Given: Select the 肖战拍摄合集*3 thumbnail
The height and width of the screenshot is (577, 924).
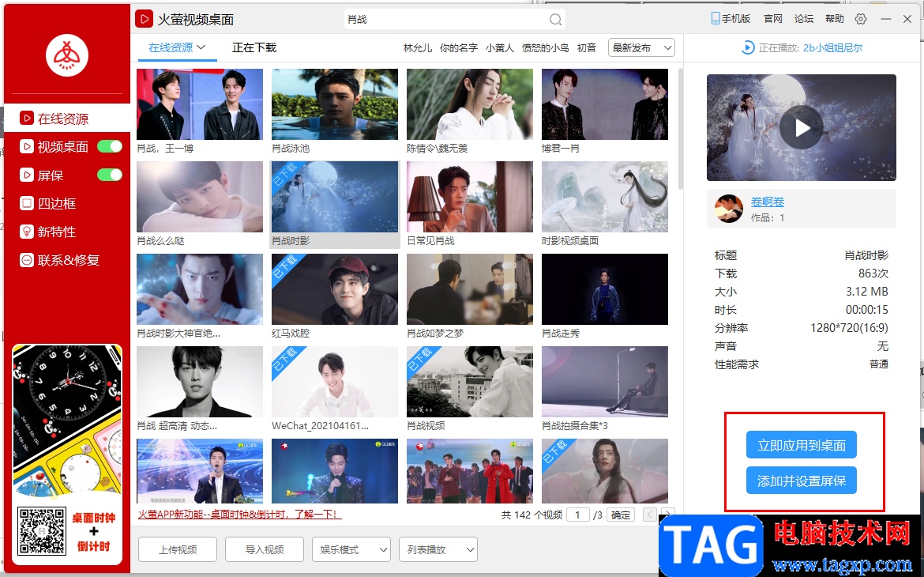Looking at the screenshot, I should [x=605, y=382].
